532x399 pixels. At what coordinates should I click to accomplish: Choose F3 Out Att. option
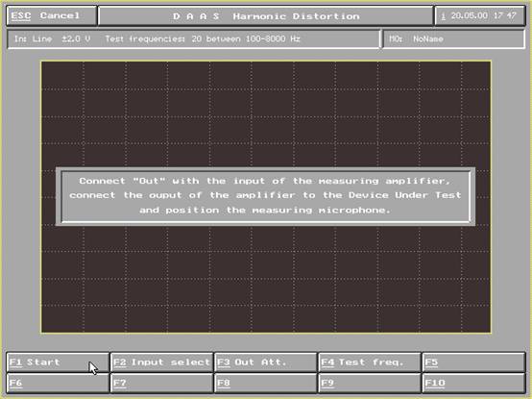click(x=266, y=362)
